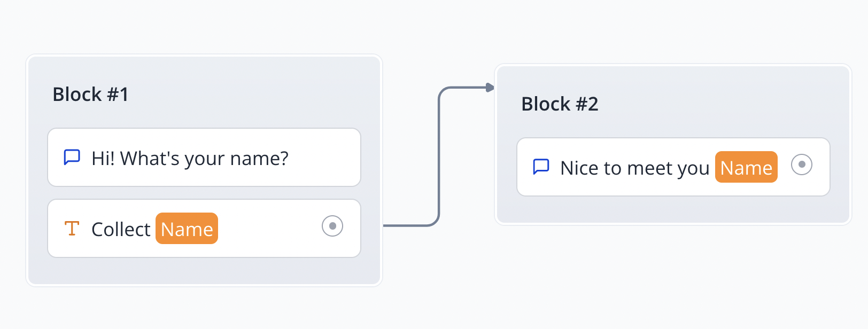The image size is (868, 329).
Task: Click empty canvas area below Block #2
Action: 668,278
